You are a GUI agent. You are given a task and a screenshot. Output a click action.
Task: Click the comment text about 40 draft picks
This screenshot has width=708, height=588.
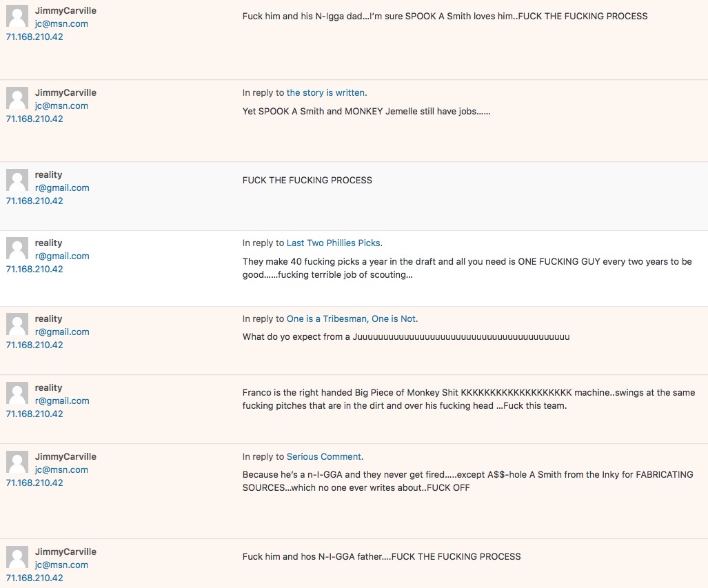tap(467, 268)
